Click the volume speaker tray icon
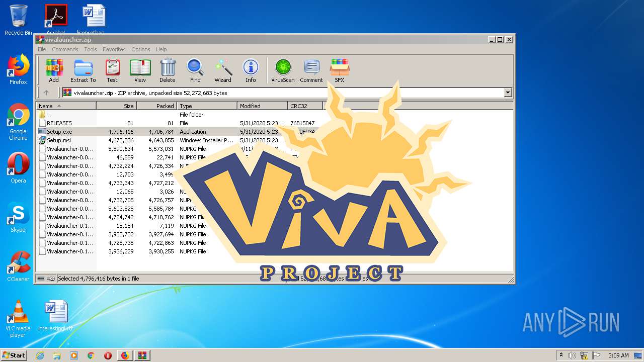Viewport: 644px width, 362px height. click(572, 355)
